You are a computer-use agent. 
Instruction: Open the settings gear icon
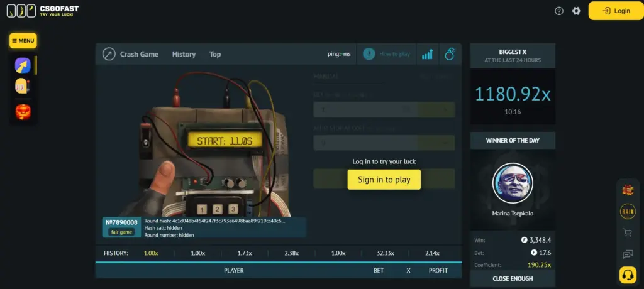tap(577, 11)
